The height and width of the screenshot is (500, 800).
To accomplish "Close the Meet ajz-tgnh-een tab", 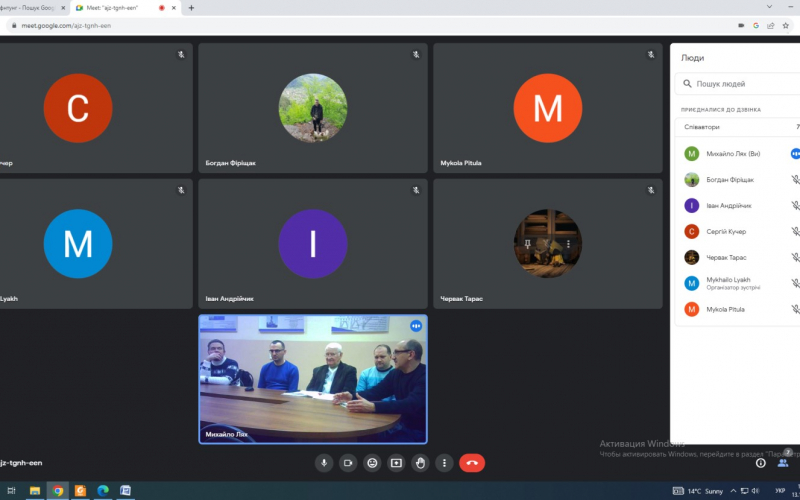I will point(174,8).
